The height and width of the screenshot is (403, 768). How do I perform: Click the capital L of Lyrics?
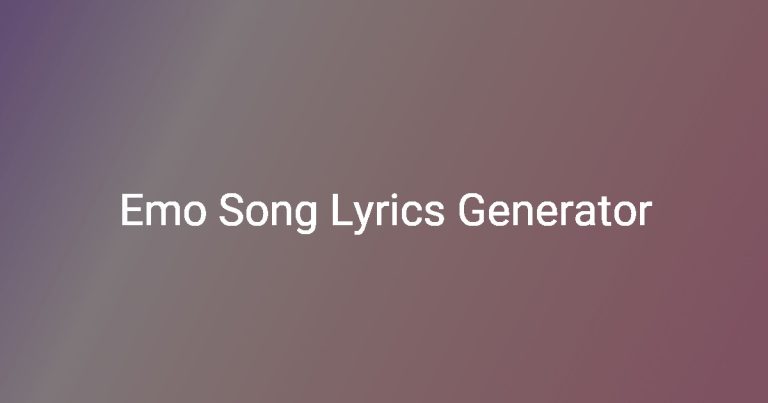(x=342, y=210)
